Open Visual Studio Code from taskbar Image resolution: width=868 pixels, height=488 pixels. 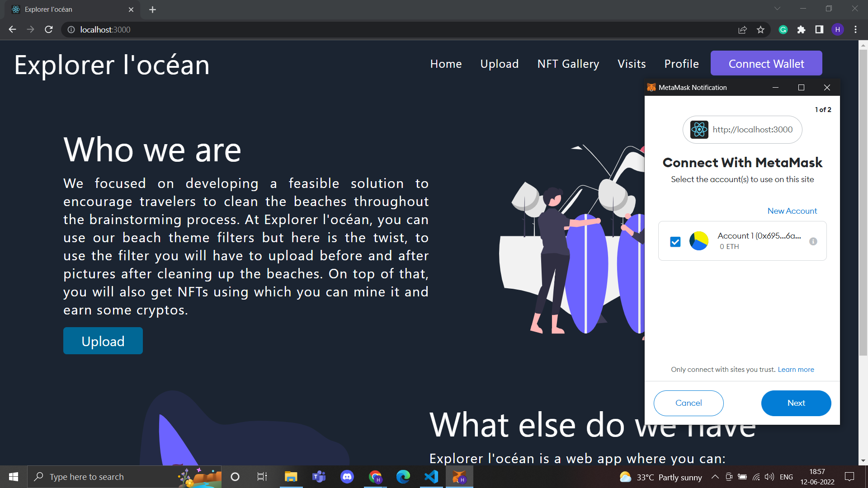coord(431,477)
